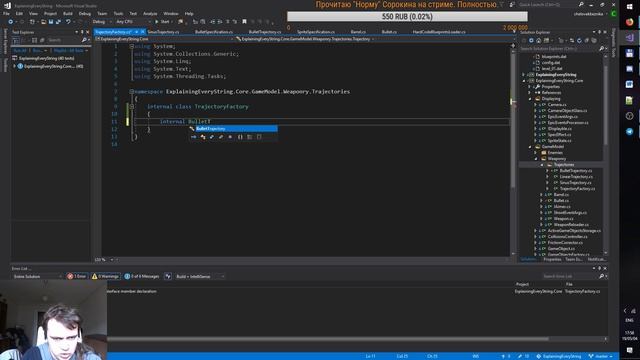
Task: Select the Trajectories folder in Solution Explorer
Action: pyautogui.click(x=564, y=165)
